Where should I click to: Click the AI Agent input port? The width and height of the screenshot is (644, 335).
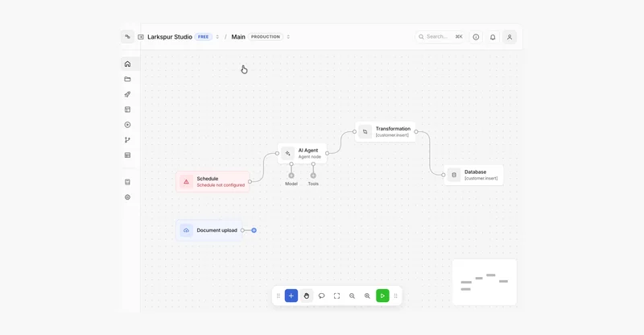click(277, 153)
